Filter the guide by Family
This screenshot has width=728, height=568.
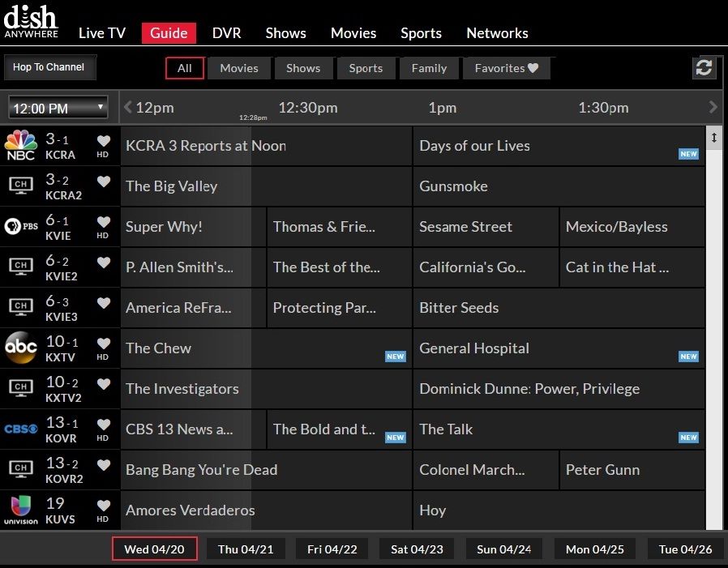pos(429,68)
